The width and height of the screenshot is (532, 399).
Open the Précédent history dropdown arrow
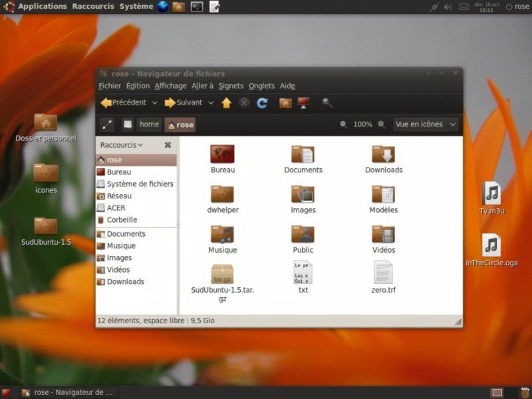[x=154, y=103]
